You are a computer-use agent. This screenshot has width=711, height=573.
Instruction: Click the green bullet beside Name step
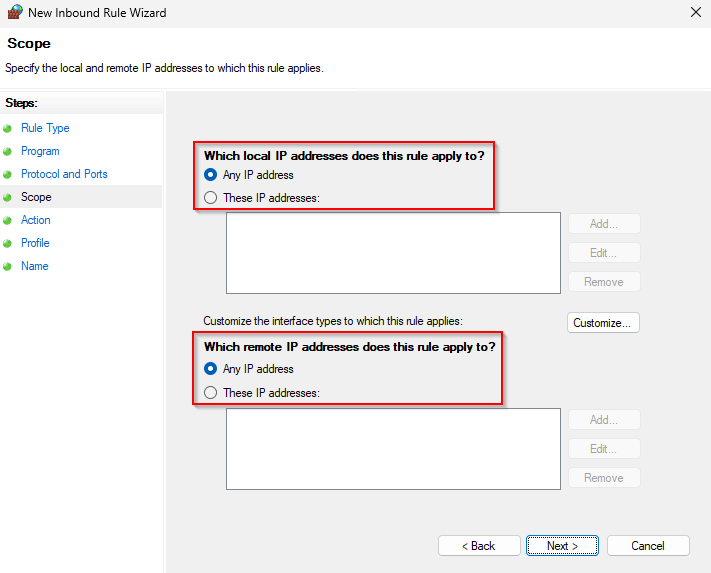[x=8, y=267]
